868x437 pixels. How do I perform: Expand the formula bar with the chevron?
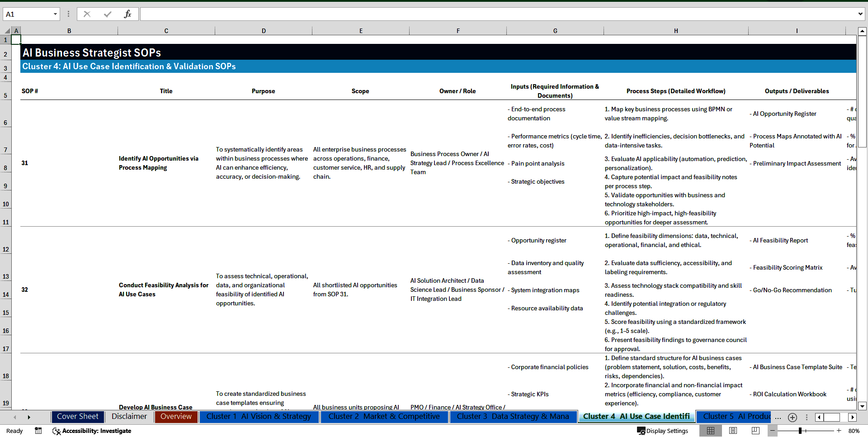click(861, 14)
